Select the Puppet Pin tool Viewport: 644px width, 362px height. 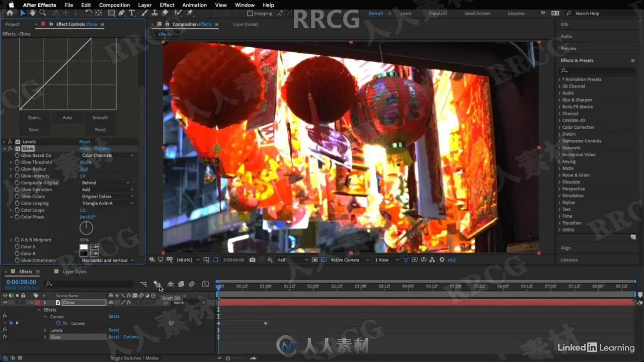[x=190, y=13]
